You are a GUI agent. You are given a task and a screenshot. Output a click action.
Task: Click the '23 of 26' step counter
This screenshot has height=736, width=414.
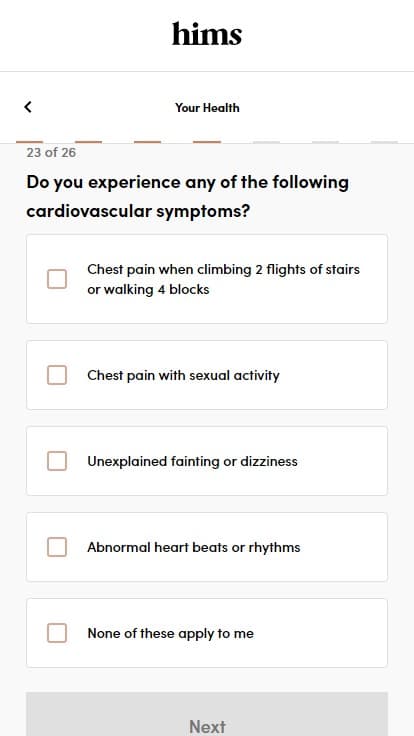pyautogui.click(x=51, y=153)
